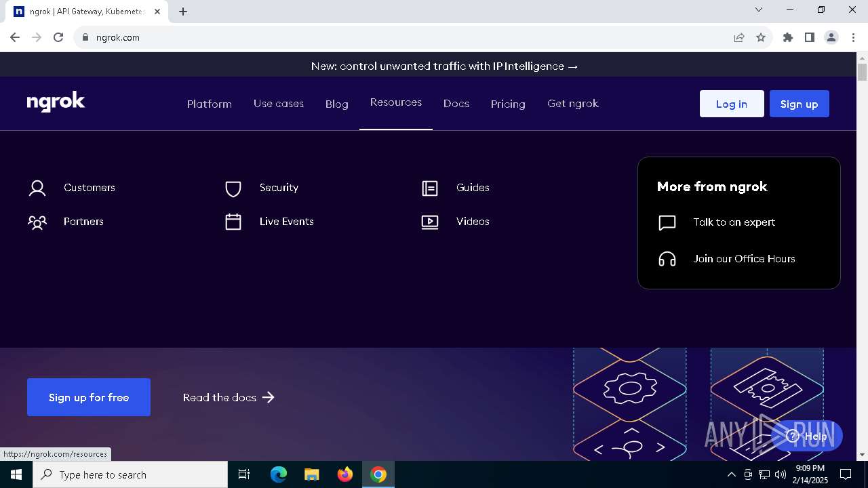Click the taskbar clock and date
The image size is (868, 488).
point(810,474)
